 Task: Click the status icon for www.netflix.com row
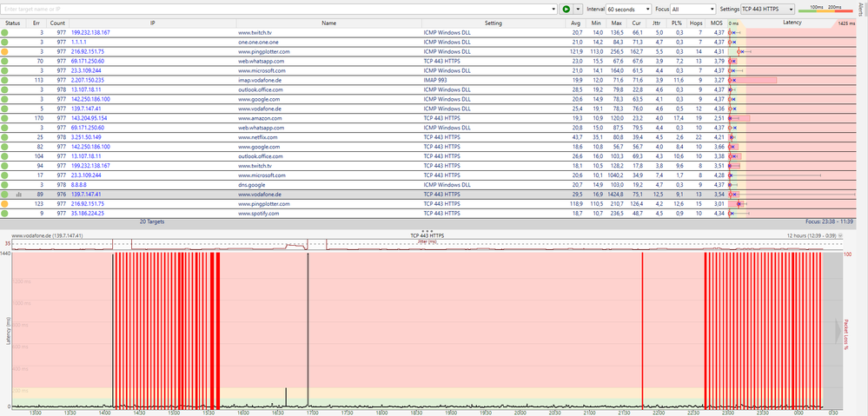[x=5, y=137]
